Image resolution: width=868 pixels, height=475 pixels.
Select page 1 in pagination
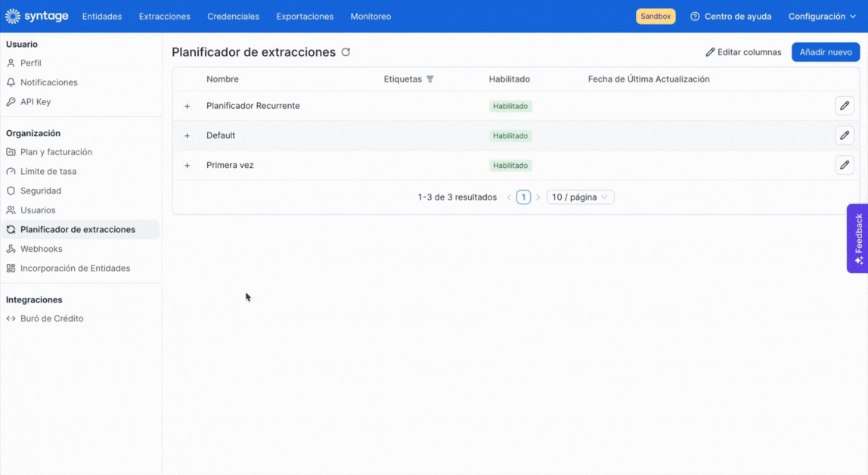[523, 197]
